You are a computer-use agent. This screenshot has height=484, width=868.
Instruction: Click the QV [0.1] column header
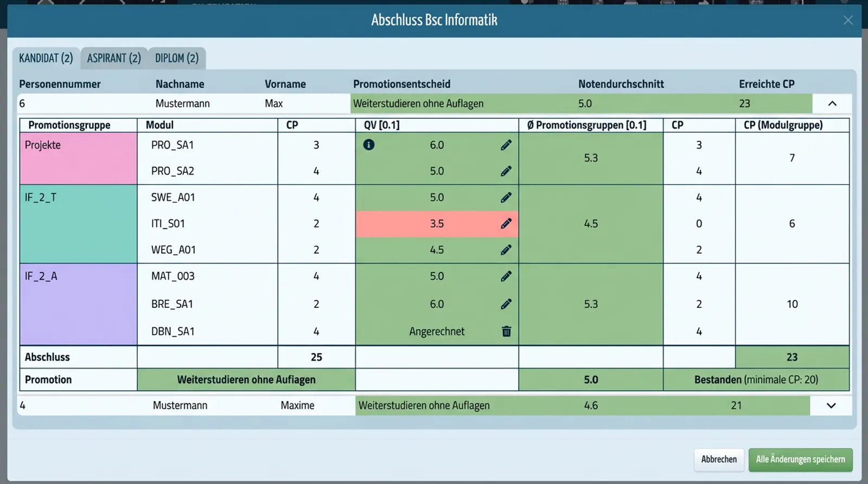point(381,125)
